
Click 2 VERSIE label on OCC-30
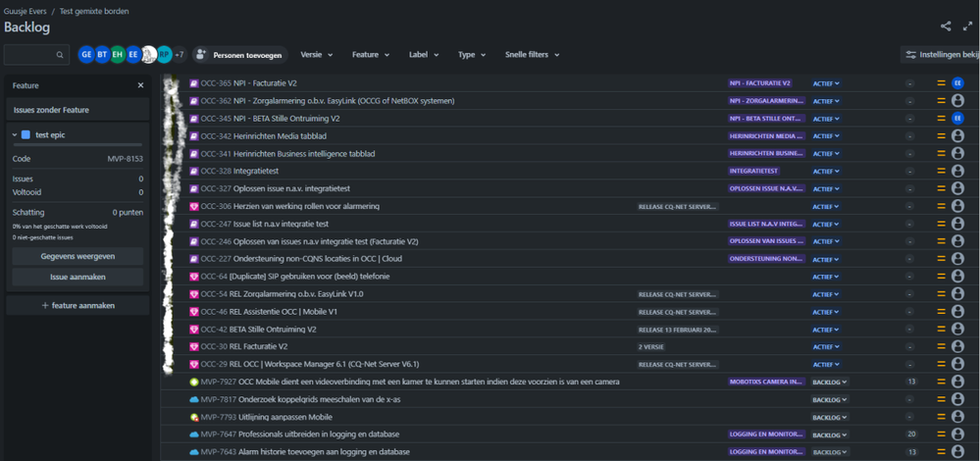[651, 346]
